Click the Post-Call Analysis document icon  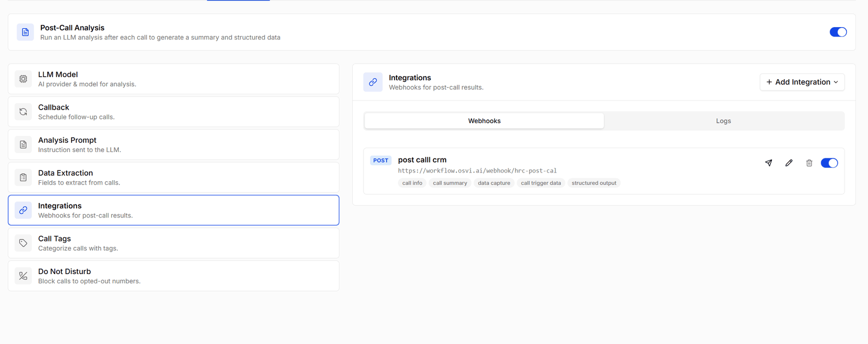(25, 32)
